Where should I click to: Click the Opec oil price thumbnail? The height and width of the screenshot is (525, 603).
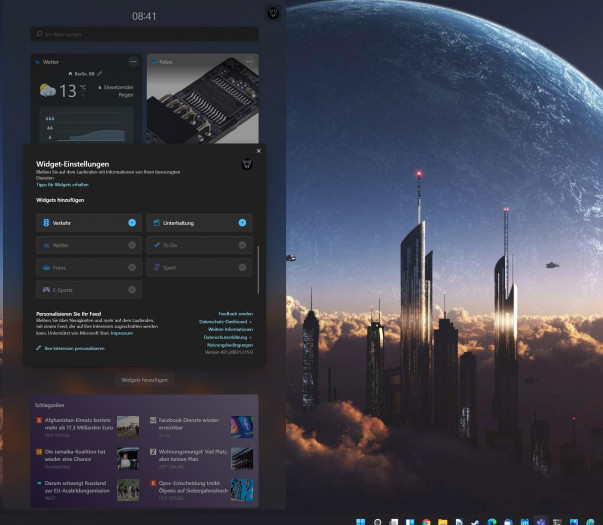pos(242,490)
